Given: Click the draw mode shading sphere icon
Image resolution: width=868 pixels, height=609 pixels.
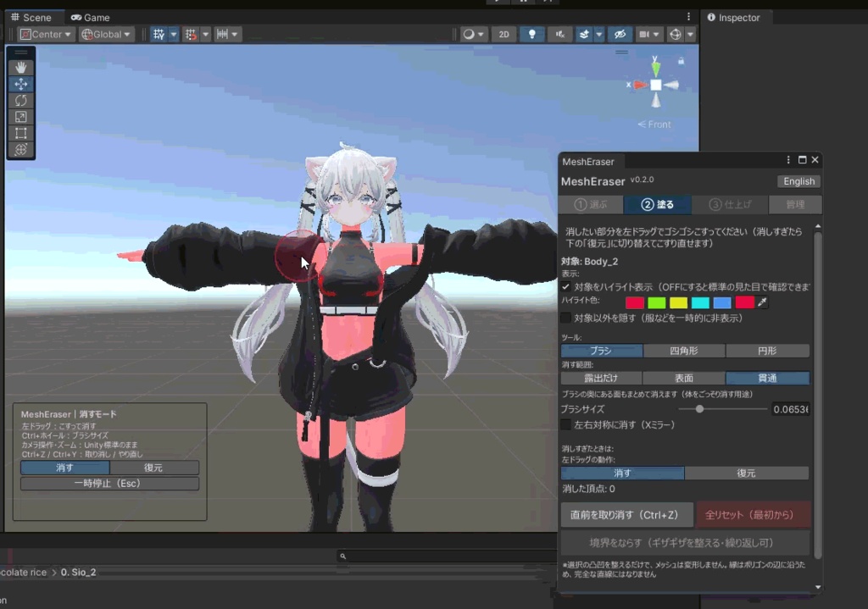Looking at the screenshot, I should (469, 34).
